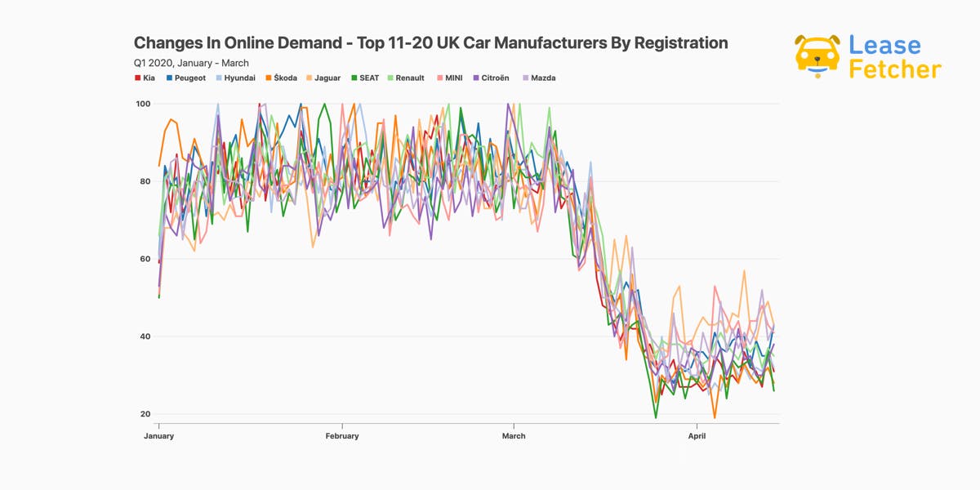
Task: Select the Kia legend label
Action: [x=149, y=78]
